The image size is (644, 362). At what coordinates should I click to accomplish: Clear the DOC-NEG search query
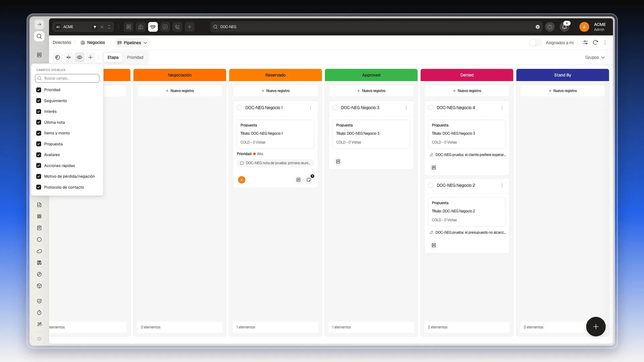[538, 27]
